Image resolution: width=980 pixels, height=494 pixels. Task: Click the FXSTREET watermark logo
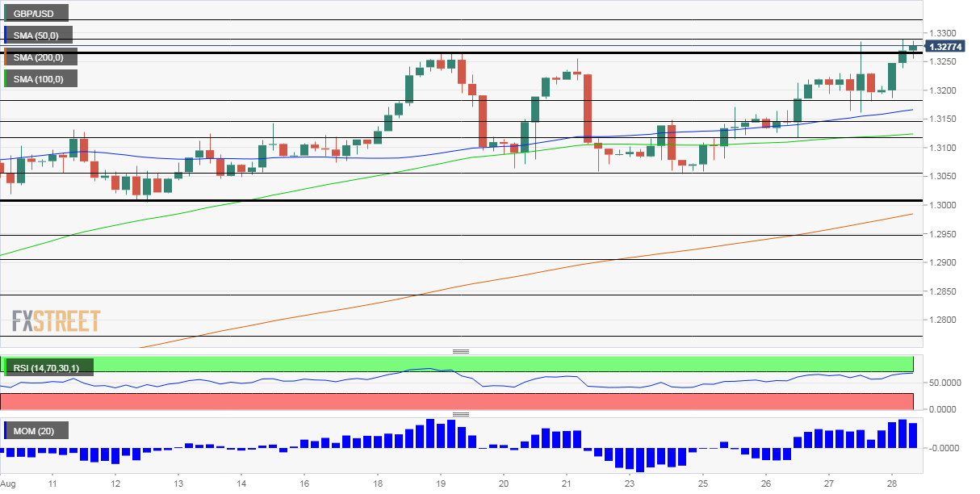tap(56, 320)
